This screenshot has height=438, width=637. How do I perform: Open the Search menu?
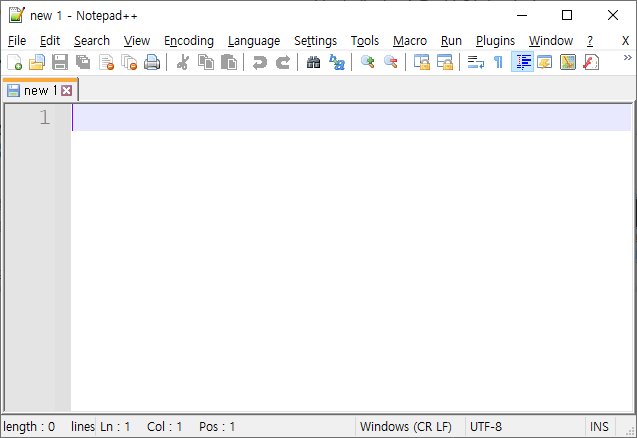point(92,41)
